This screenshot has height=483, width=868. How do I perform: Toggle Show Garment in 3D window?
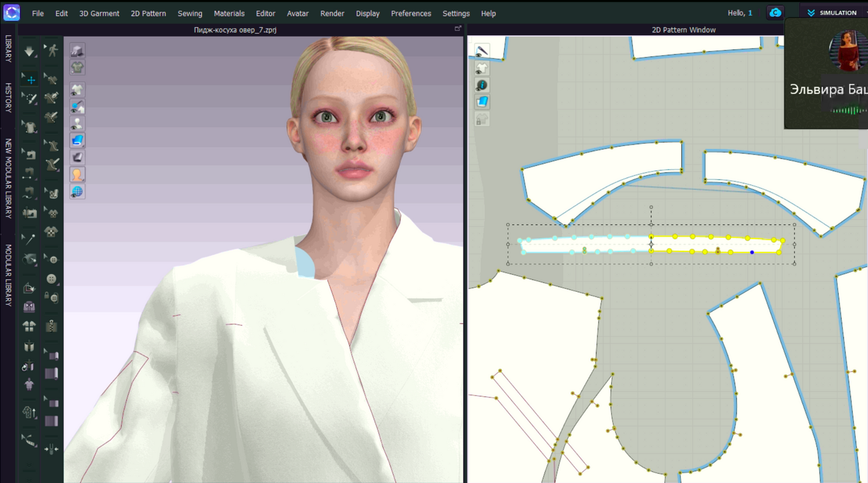coord(77,68)
